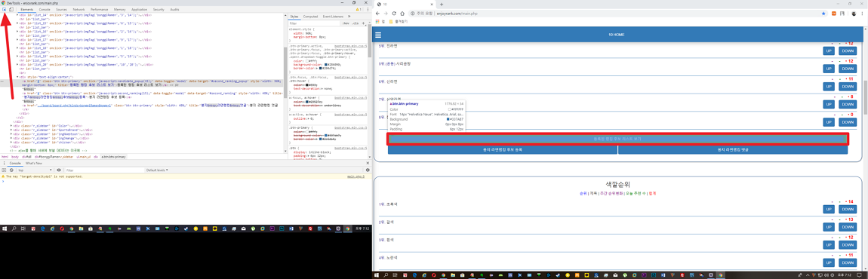Select the a.btn.btn-primary breadcrumb item

coord(113,157)
